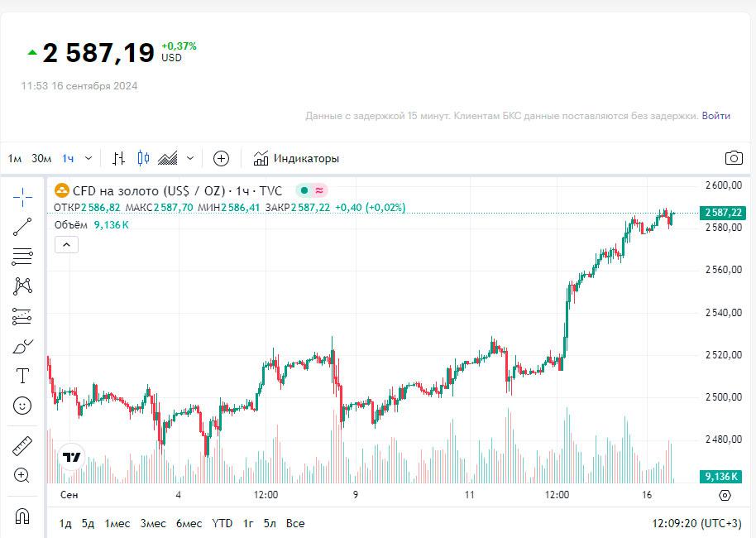
Task: Toggle the magnet mode tool
Action: point(22,516)
